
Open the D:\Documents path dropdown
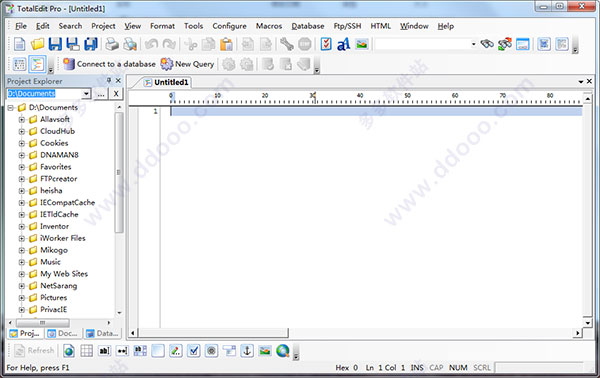[86, 93]
